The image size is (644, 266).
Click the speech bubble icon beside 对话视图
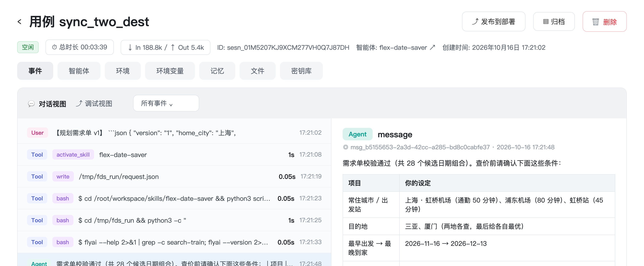pos(31,104)
